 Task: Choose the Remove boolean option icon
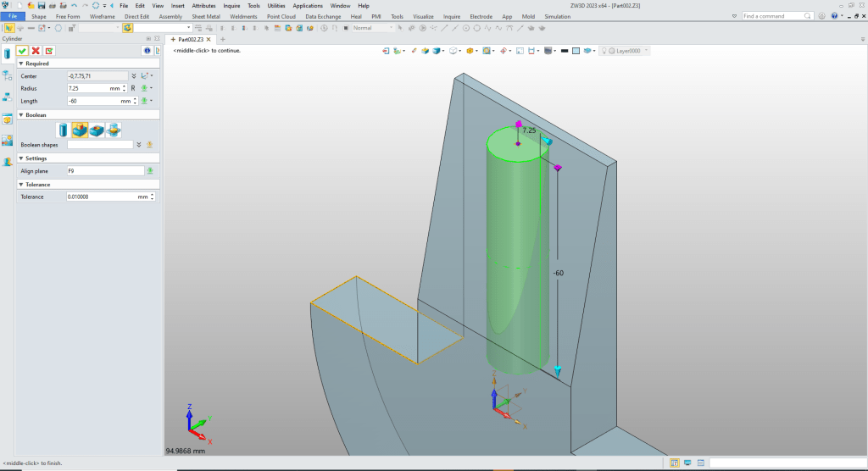pos(97,130)
